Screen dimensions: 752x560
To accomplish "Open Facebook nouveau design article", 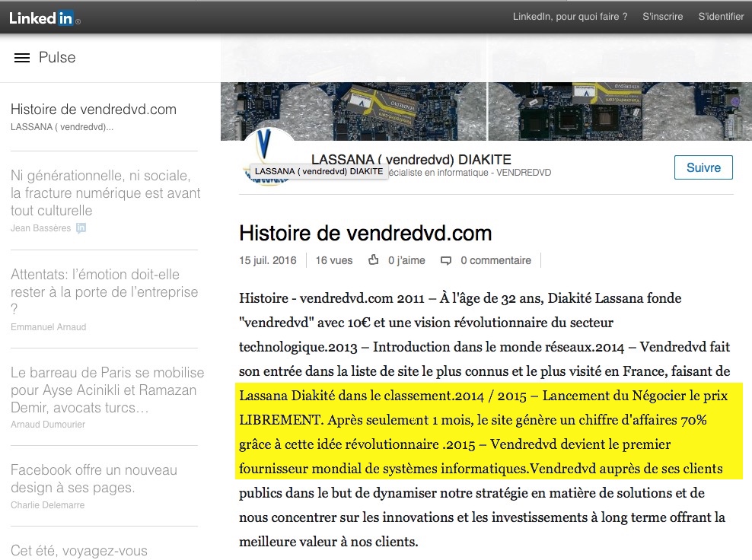I will coord(94,479).
